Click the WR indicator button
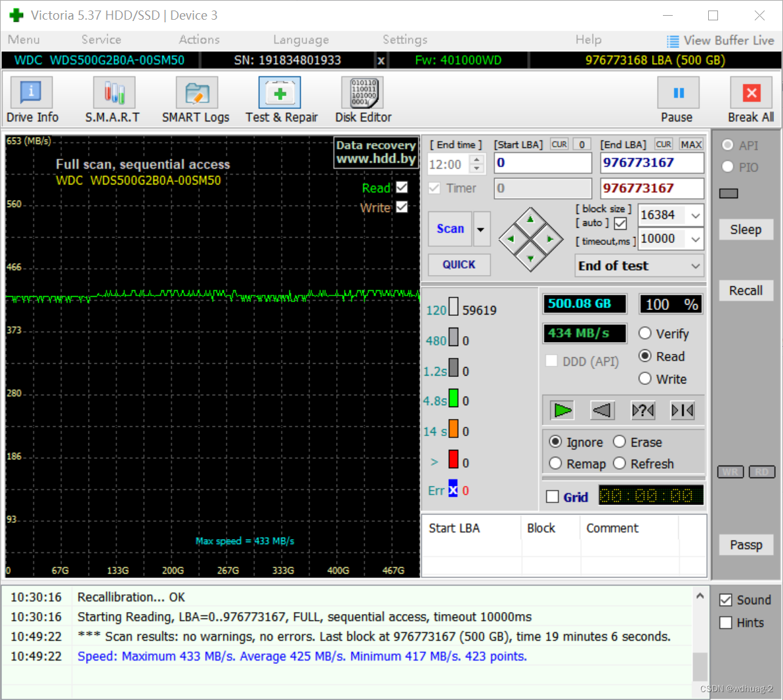Viewport: 783px width, 700px height. click(730, 472)
